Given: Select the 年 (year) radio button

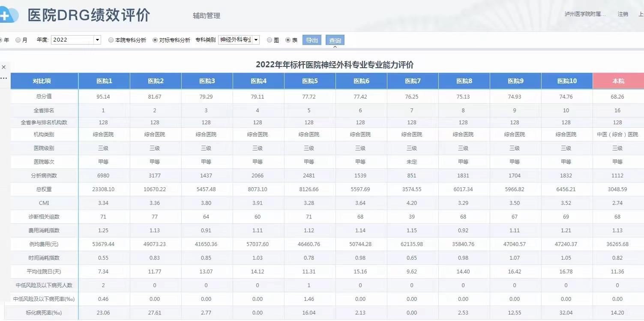Looking at the screenshot, I should click(x=1, y=40).
